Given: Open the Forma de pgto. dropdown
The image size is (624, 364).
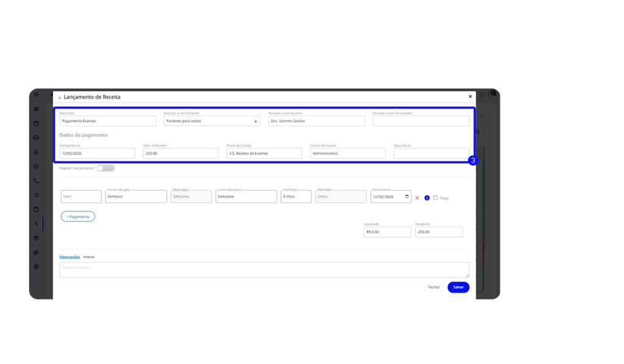Looking at the screenshot, I should click(136, 197).
